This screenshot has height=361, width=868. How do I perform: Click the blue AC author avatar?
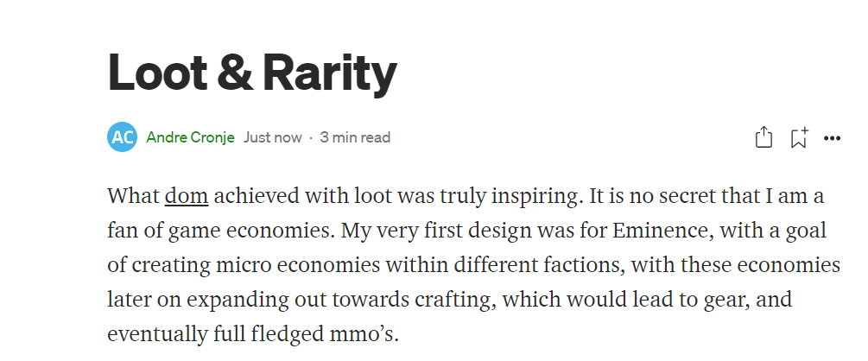coord(122,136)
